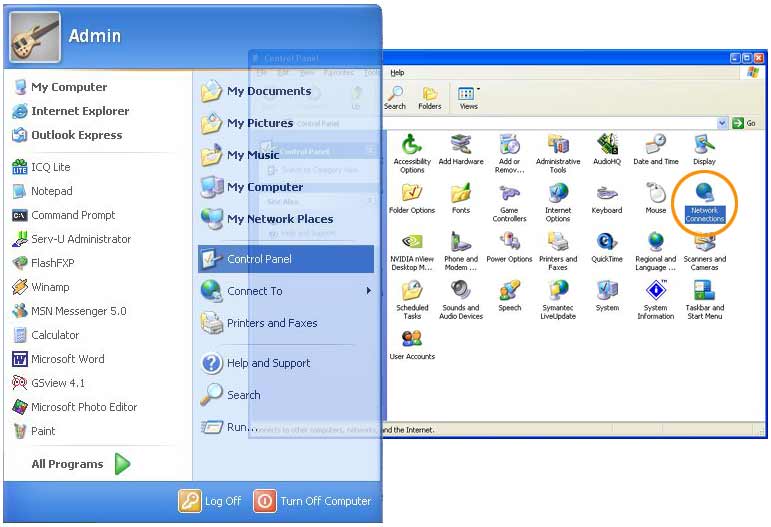
Task: Click the Go button beside address bar
Action: [744, 123]
